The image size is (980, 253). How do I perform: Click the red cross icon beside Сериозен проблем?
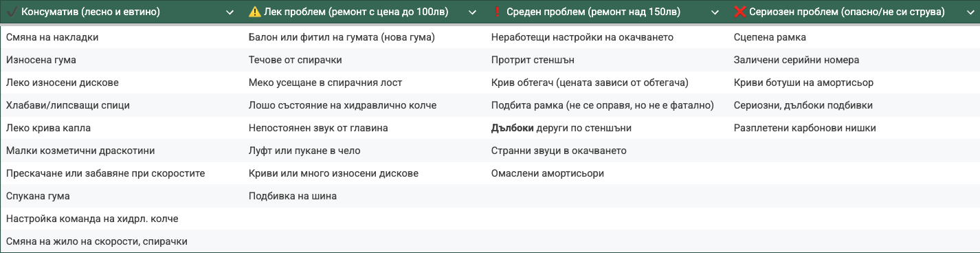pyautogui.click(x=740, y=12)
